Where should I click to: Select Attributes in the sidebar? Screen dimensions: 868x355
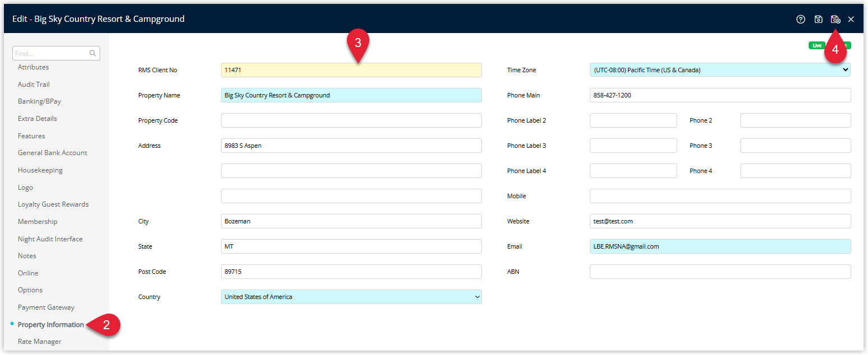[33, 67]
